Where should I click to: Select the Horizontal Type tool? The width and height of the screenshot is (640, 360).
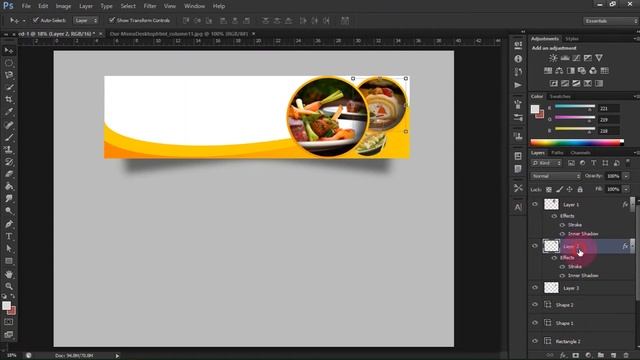(9, 236)
